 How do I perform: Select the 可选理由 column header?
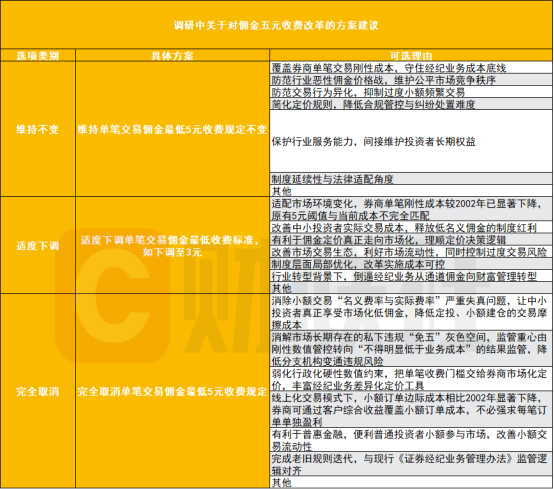(x=411, y=55)
